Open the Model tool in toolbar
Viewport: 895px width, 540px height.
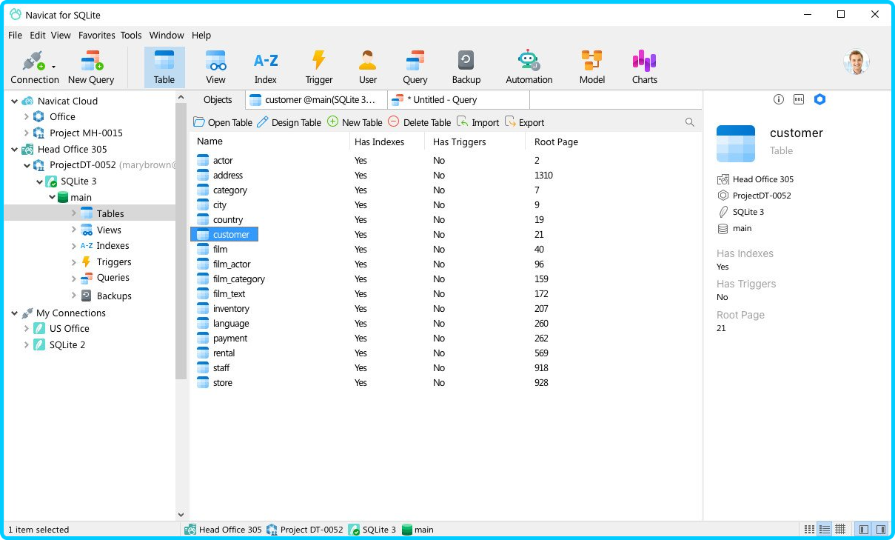592,66
